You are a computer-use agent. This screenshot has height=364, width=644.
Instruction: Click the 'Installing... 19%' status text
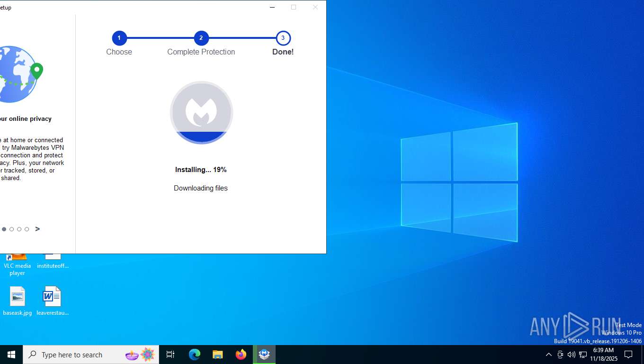tap(201, 170)
